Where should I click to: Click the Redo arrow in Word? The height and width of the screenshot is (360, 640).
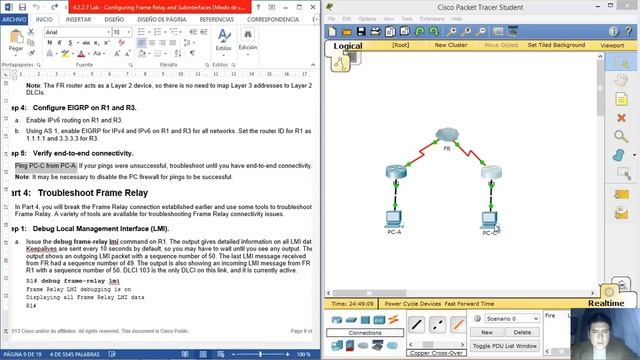pyautogui.click(x=54, y=7)
